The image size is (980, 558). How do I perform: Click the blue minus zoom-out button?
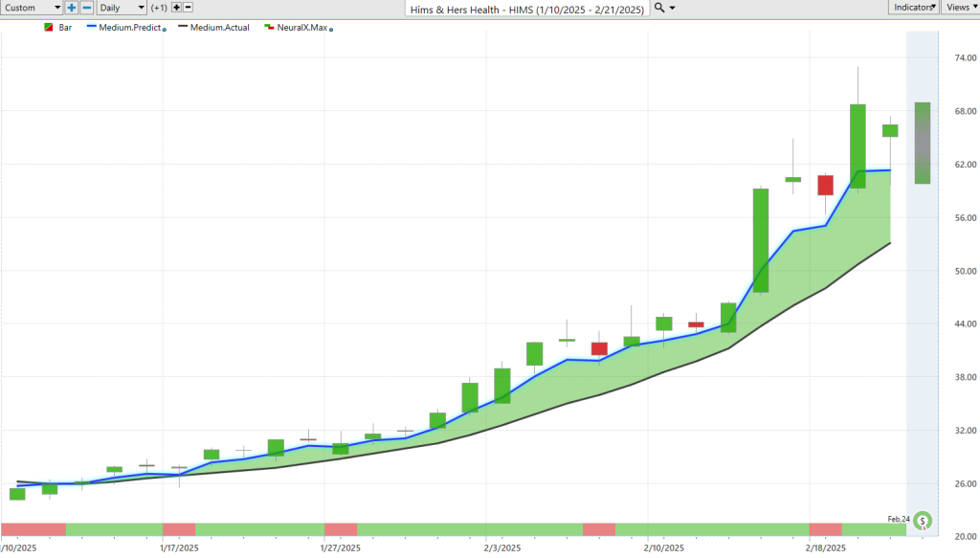coord(86,8)
